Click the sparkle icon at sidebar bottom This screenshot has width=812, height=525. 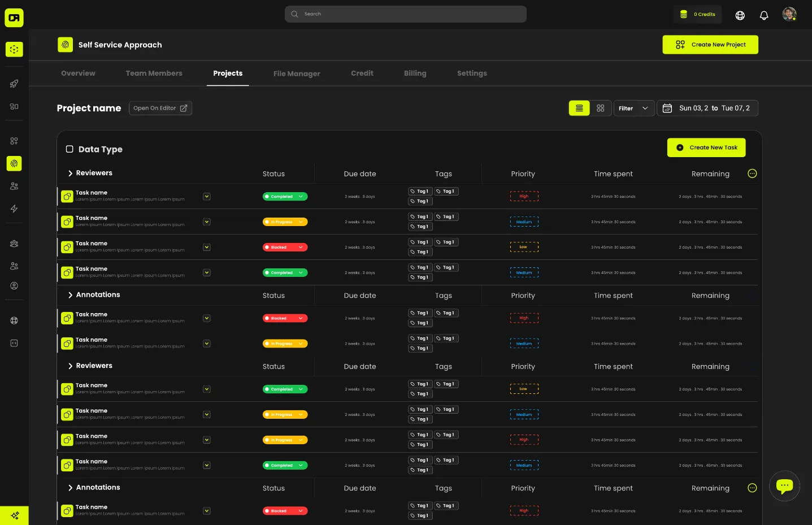tap(14, 515)
